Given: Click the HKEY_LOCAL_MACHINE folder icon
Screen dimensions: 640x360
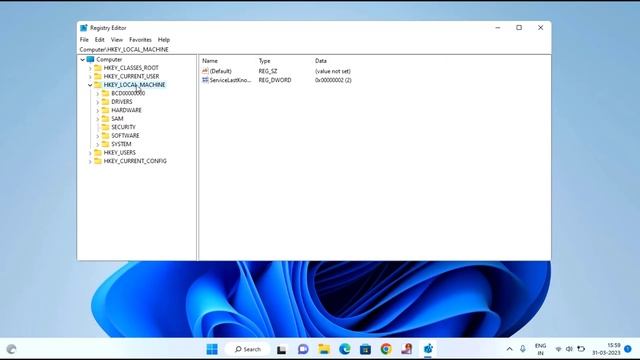Looking at the screenshot, I should pos(98,84).
